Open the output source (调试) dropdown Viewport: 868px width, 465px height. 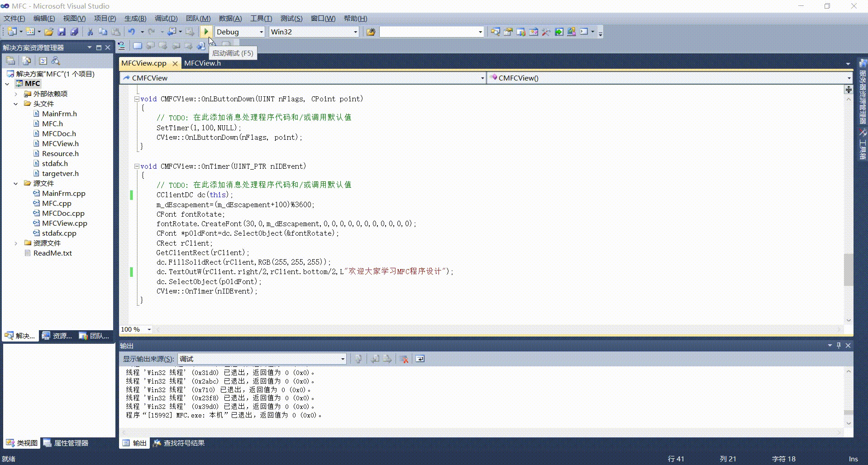(343, 359)
